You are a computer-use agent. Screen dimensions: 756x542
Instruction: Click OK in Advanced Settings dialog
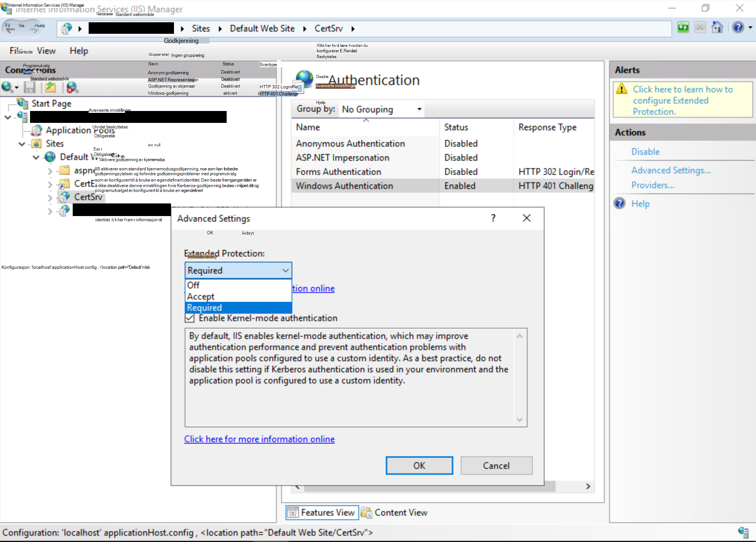420,466
